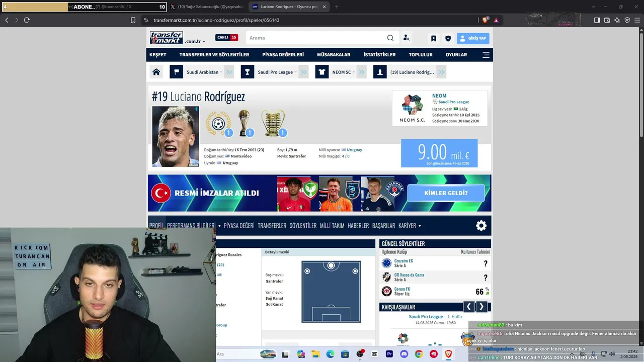Image resolution: width=644 pixels, height=362 pixels.
Task: Bookmark this page in the address bar
Action: tap(133, 20)
